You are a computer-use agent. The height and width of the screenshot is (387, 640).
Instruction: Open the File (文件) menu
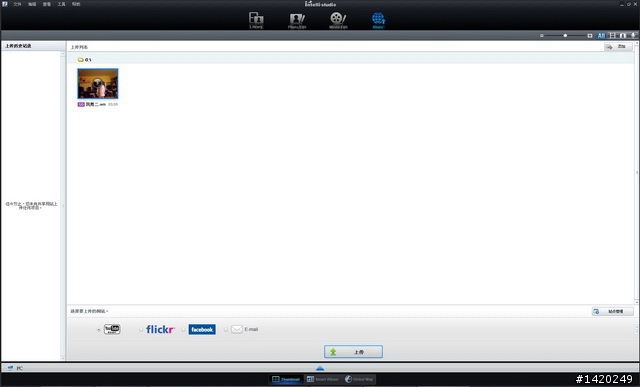[x=17, y=4]
